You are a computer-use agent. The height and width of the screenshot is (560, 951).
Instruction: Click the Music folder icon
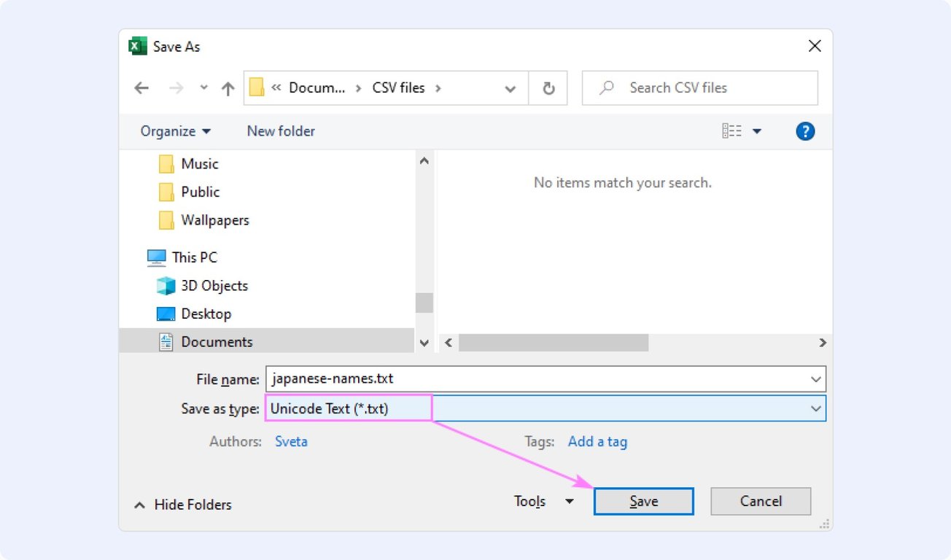click(166, 163)
